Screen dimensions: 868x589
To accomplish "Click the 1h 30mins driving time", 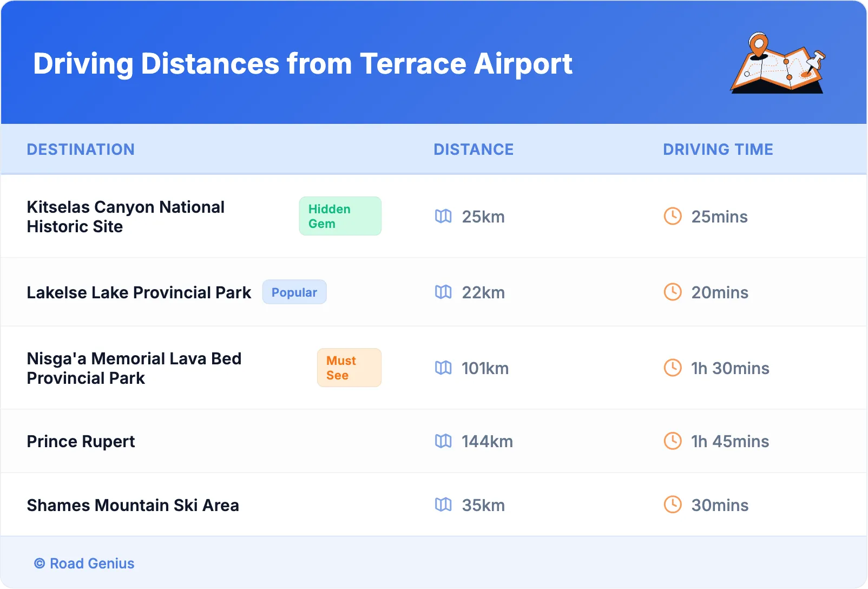I will pos(731,369).
